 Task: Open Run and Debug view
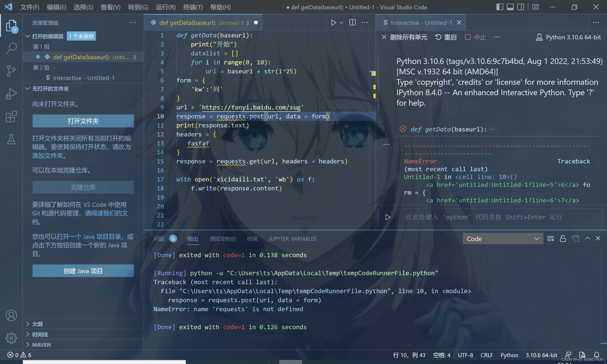pos(11,94)
